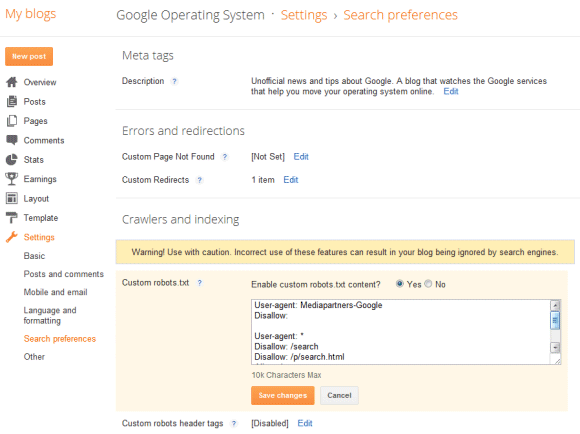Click the "Disallow: /p/search.html" line
The image size is (580, 434).
(x=299, y=357)
